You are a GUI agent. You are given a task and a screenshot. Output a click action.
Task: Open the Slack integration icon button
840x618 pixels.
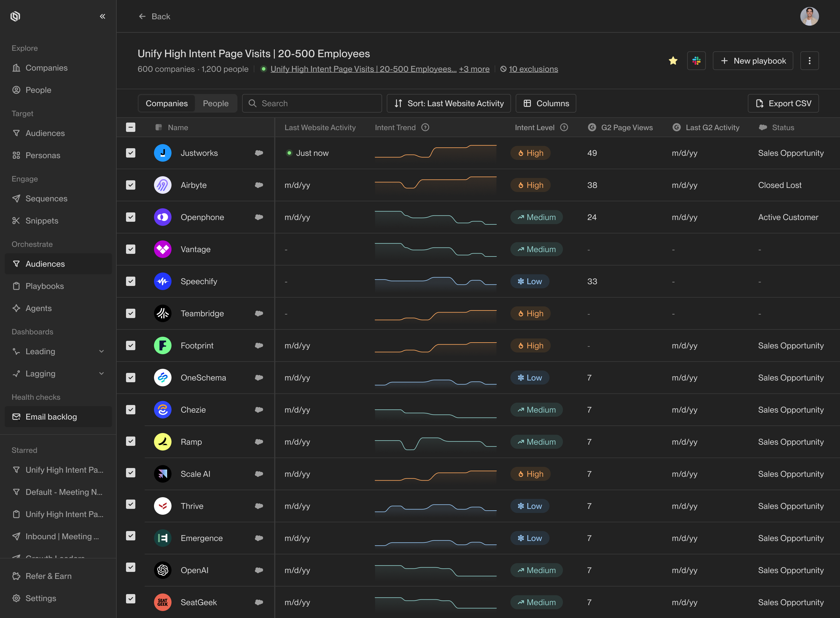click(696, 61)
